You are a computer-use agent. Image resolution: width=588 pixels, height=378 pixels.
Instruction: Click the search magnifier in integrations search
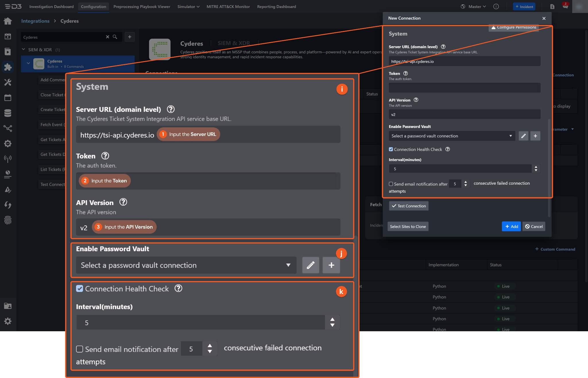click(x=115, y=37)
